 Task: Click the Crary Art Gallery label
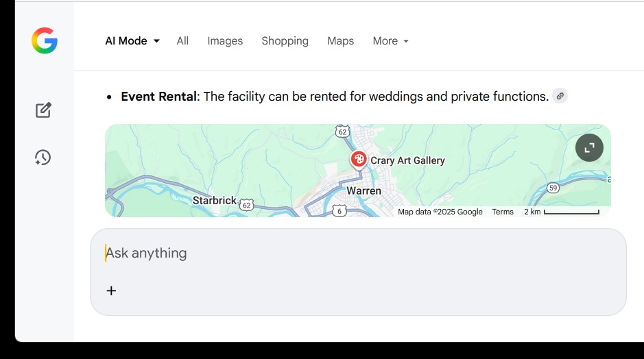click(x=407, y=161)
